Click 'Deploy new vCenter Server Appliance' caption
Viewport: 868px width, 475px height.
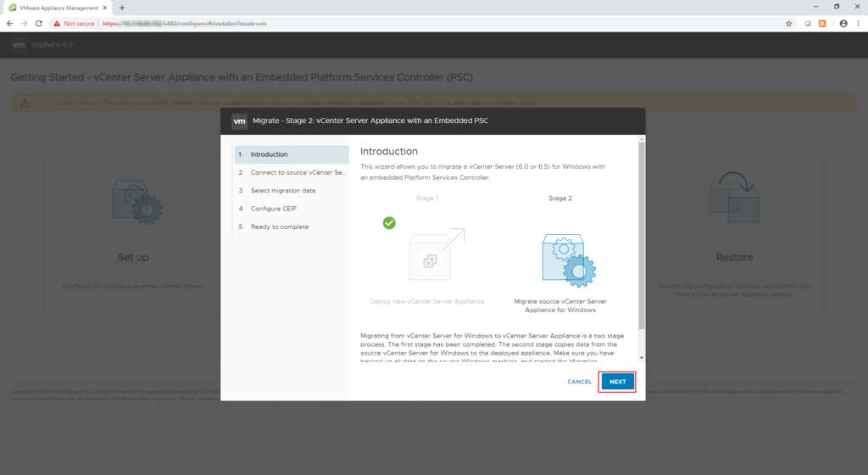[x=427, y=302]
